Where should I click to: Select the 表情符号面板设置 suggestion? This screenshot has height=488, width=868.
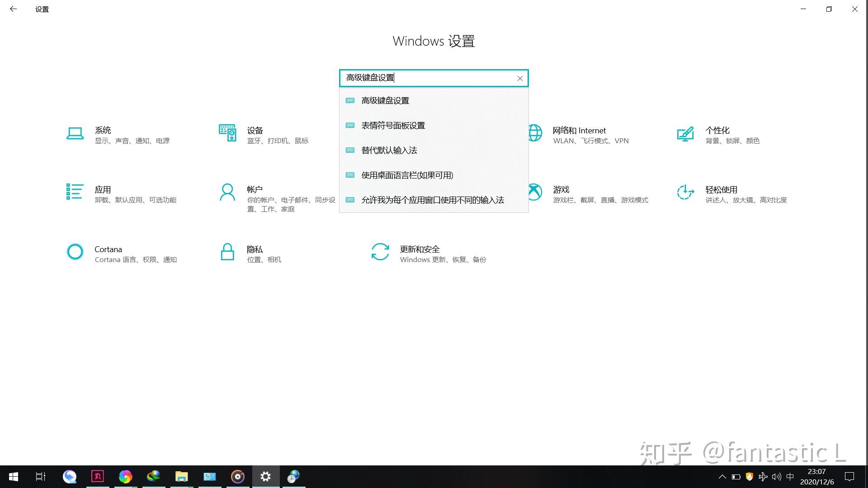434,125
